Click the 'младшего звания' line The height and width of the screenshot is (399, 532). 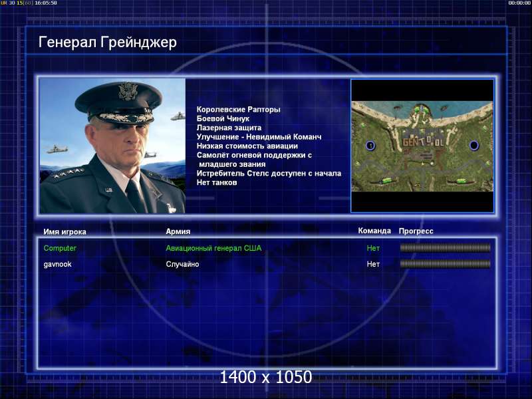(232, 164)
